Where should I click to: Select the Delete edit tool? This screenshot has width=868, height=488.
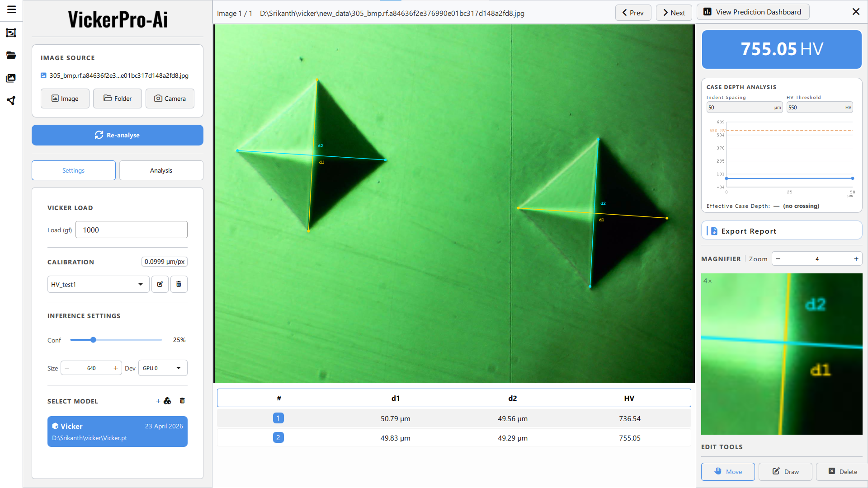click(x=843, y=471)
